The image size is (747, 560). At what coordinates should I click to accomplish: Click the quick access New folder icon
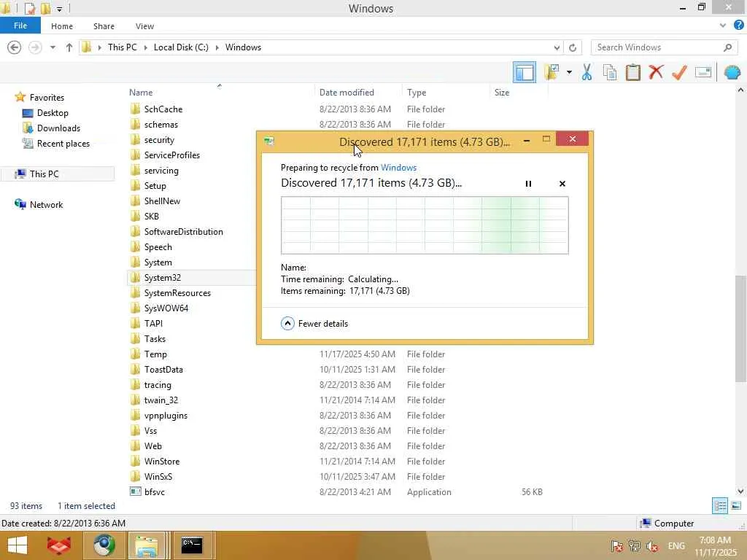(46, 9)
